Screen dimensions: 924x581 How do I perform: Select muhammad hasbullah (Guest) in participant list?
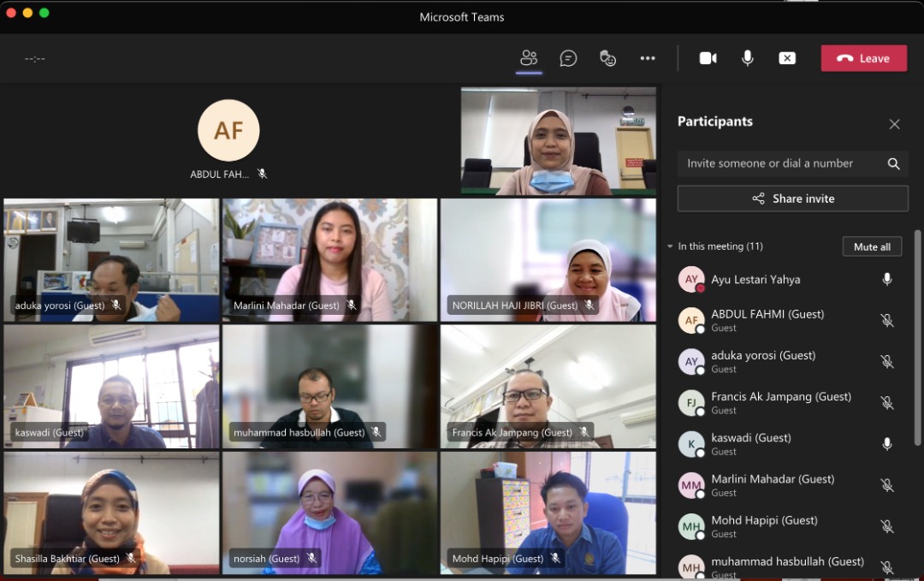pyautogui.click(x=787, y=561)
